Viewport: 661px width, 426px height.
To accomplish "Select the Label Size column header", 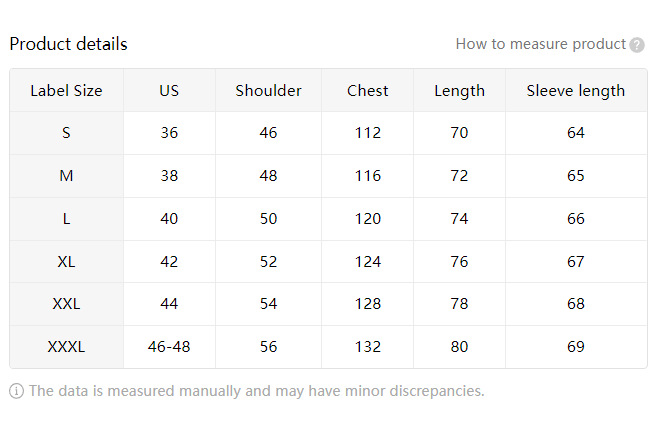I will point(66,91).
